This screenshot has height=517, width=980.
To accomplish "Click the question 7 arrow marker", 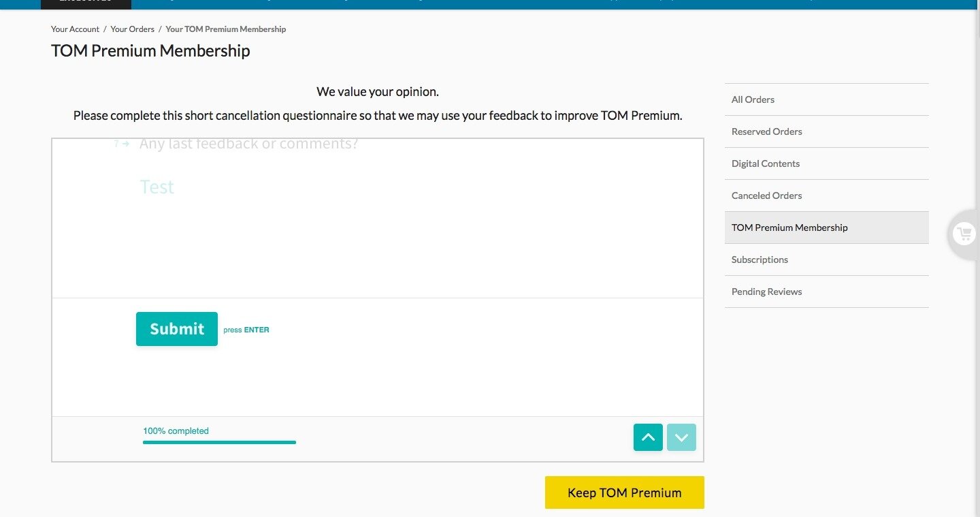I will (x=122, y=144).
